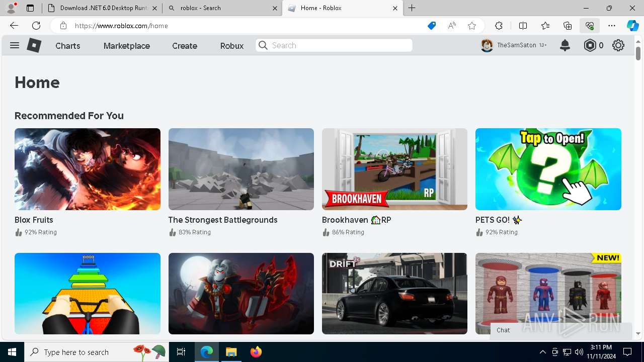
Task: Select The Strongest Battlegrounds thumbnail
Action: pyautogui.click(x=241, y=169)
